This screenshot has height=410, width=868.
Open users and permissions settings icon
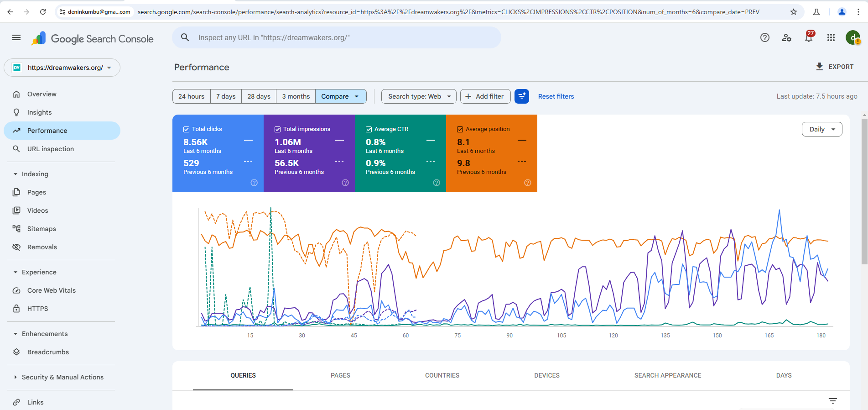pyautogui.click(x=787, y=37)
